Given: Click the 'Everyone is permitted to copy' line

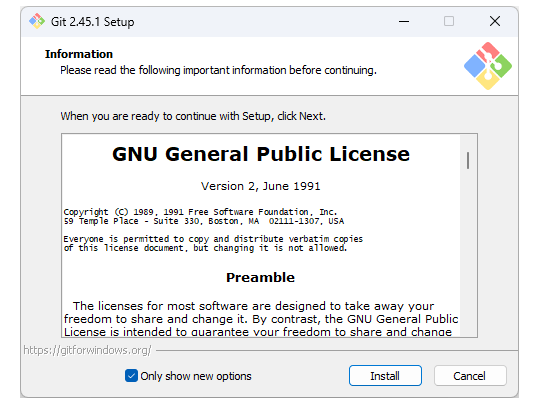Looking at the screenshot, I should [213, 239].
